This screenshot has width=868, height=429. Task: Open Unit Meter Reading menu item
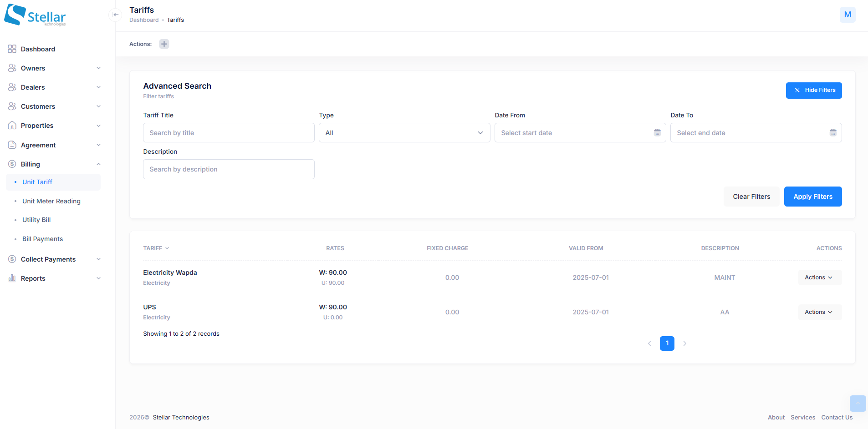pyautogui.click(x=51, y=201)
